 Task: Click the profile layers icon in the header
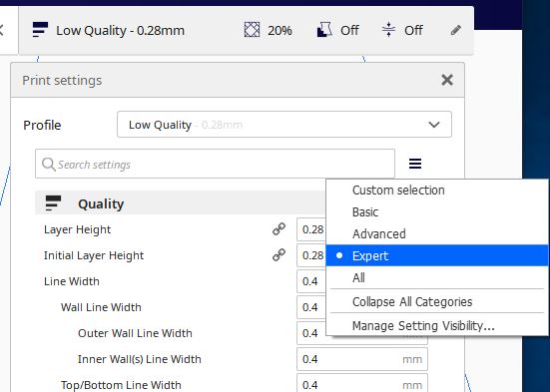40,30
